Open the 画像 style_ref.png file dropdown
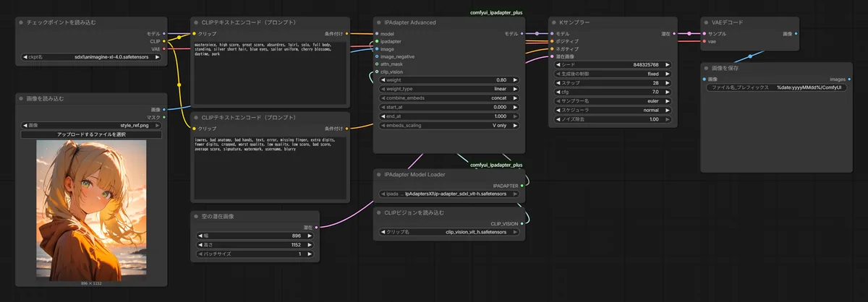This screenshot has width=868, height=302. pyautogui.click(x=91, y=125)
